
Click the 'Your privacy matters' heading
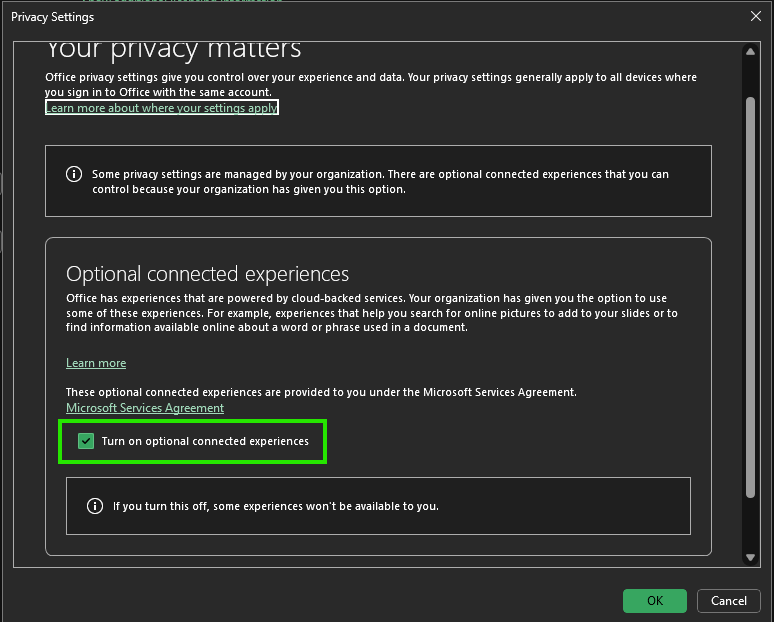tap(173, 51)
